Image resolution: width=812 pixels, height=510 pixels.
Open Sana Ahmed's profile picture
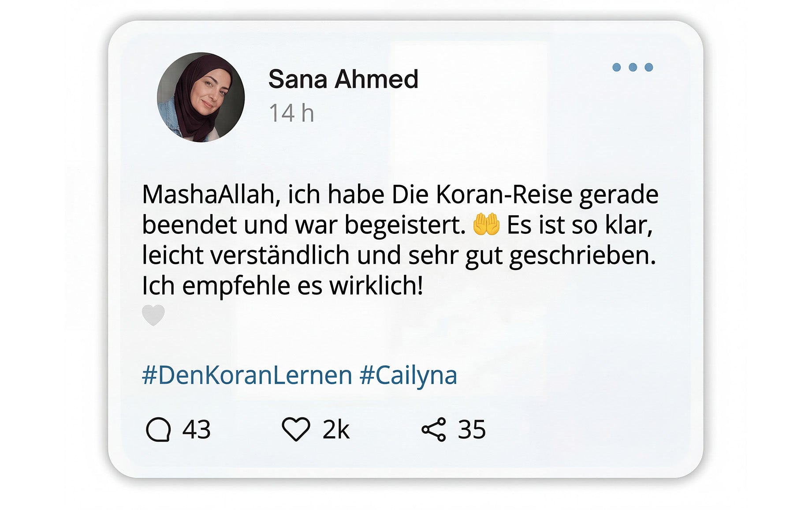point(201,97)
